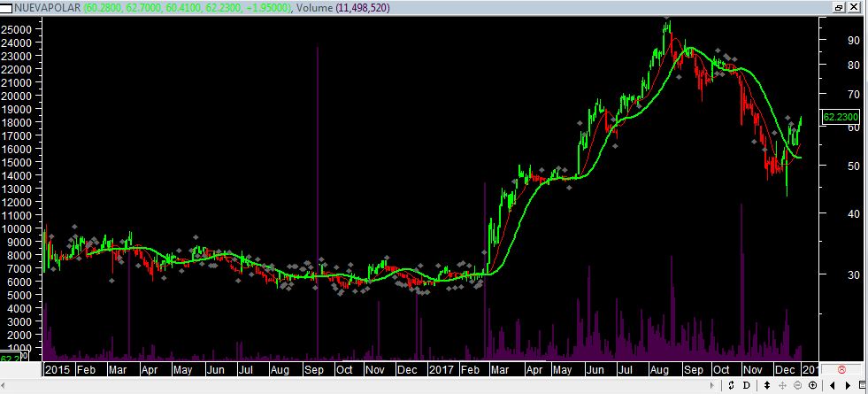Image resolution: width=868 pixels, height=394 pixels.
Task: Click the 2015 date axis label
Action: (x=58, y=369)
